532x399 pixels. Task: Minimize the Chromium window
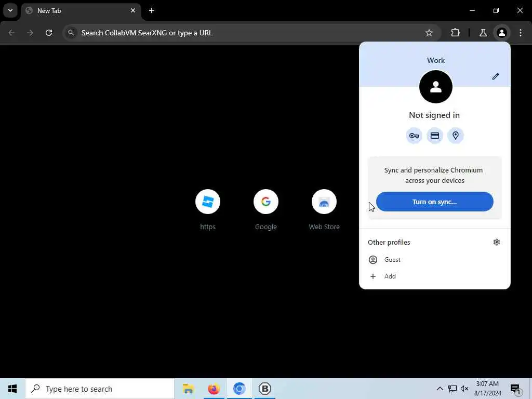472,10
